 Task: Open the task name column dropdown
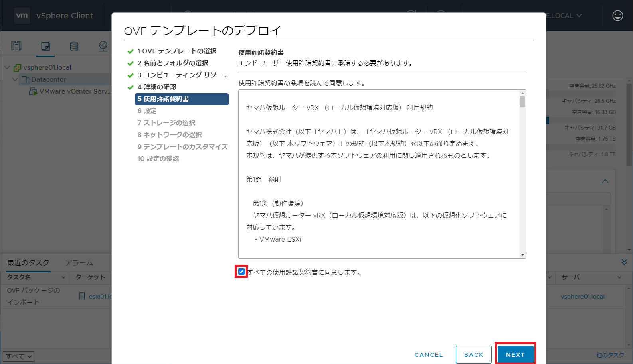pos(63,277)
